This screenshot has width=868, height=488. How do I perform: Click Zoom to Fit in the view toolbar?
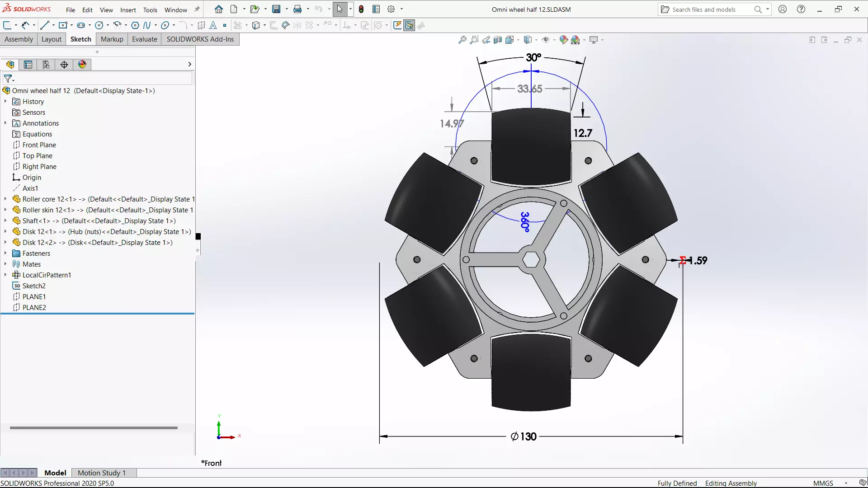(462, 40)
